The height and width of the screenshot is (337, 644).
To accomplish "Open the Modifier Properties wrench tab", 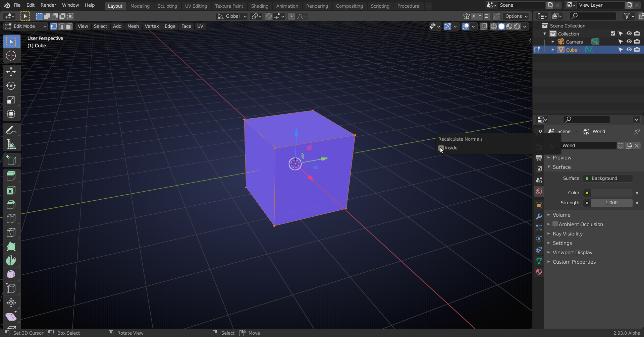I will pos(539,216).
